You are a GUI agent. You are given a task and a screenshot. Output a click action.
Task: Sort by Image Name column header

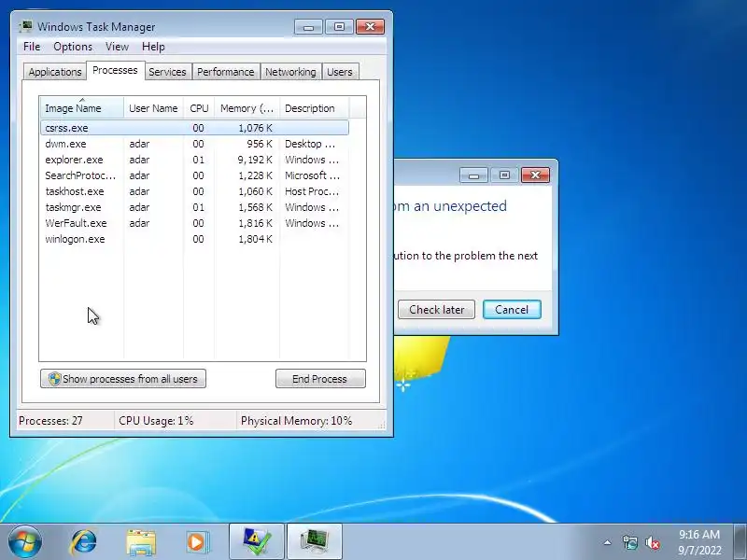[82, 108]
